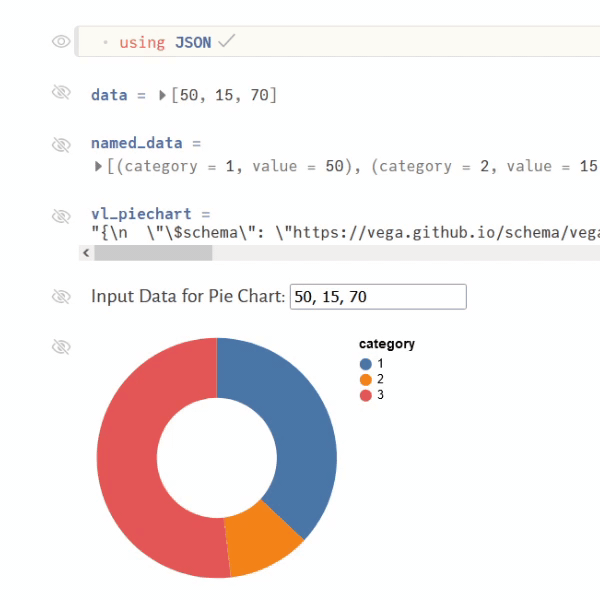Click the 'vl_piechart' variable name
Viewport: 600px width, 600px height.
141,214
